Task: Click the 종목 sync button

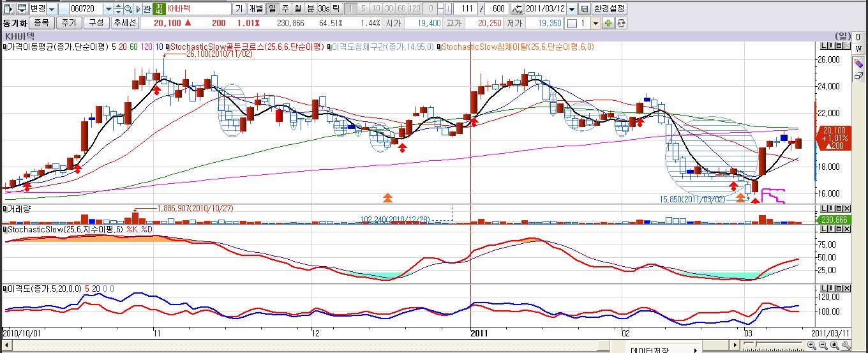Action: (x=41, y=22)
